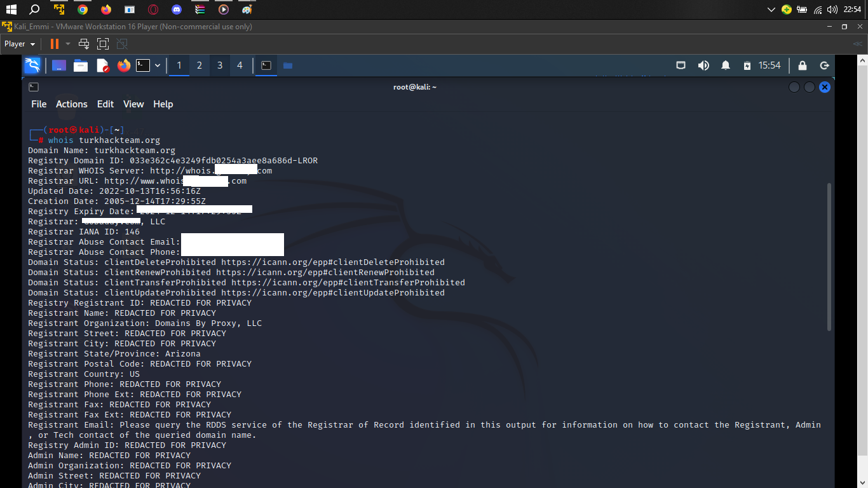Send Ctrl+Alt+Del to the virtual machine
Viewport: 868px width, 488px height.
pos(83,44)
